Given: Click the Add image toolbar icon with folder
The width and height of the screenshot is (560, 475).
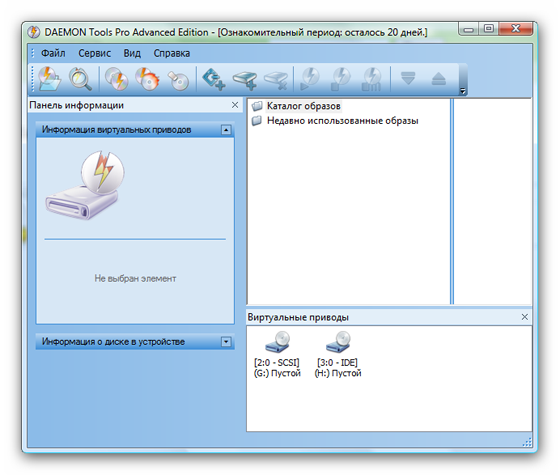Looking at the screenshot, I should pyautogui.click(x=49, y=79).
